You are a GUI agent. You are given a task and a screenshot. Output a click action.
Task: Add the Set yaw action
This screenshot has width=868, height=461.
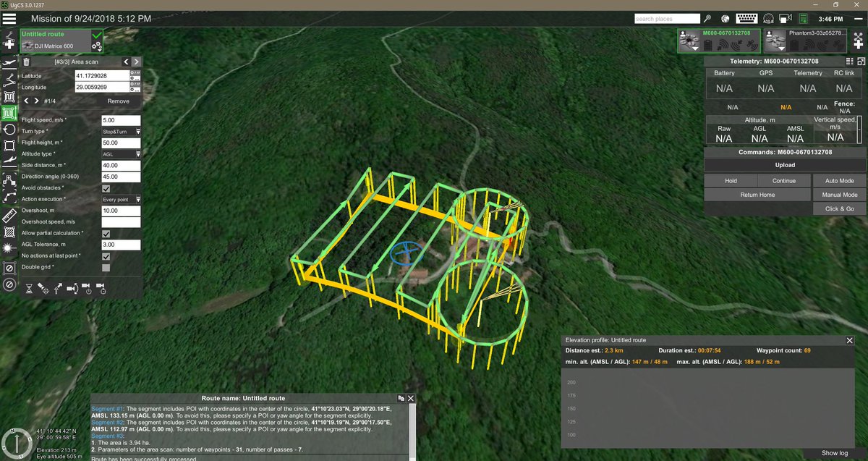point(58,289)
